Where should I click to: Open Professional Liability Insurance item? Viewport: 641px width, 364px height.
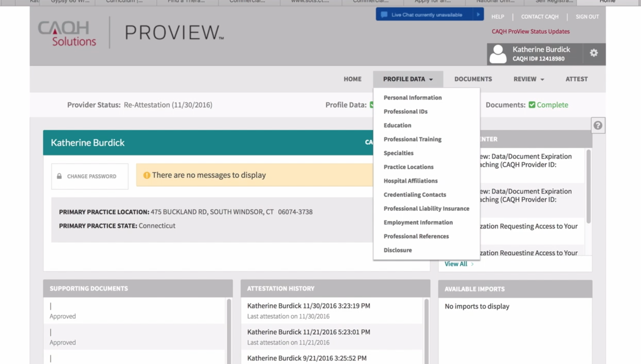(426, 209)
